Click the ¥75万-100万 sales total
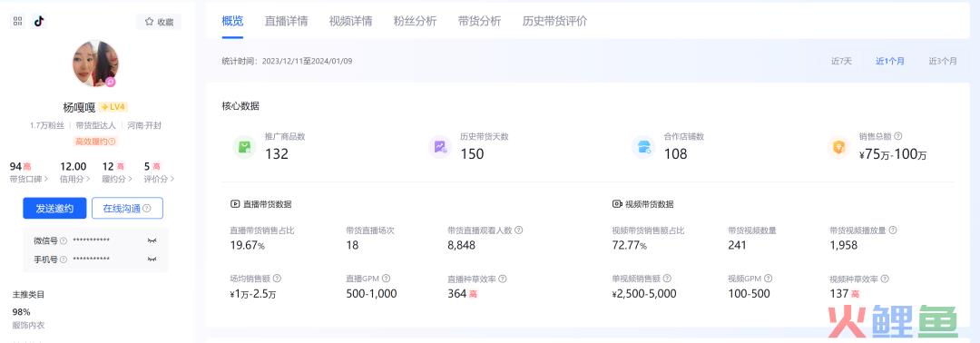 893,154
